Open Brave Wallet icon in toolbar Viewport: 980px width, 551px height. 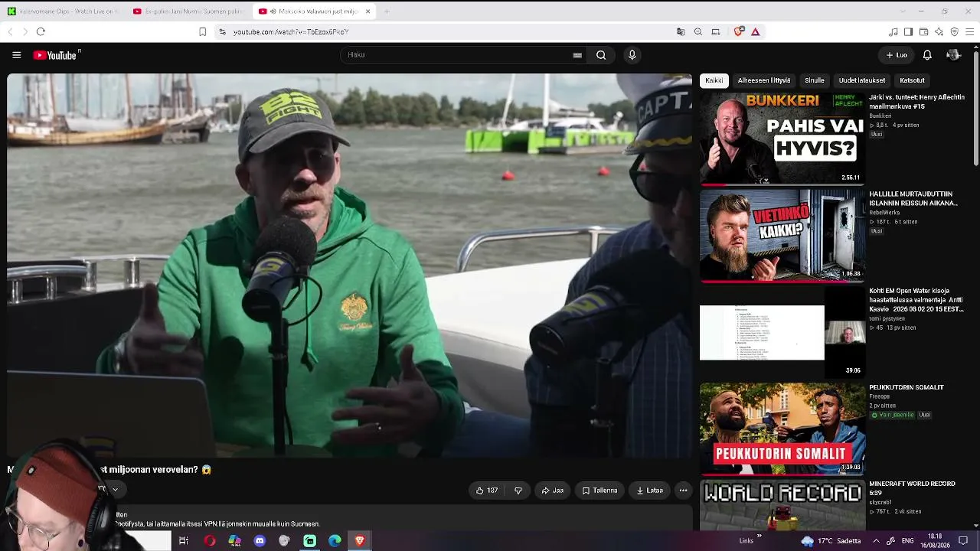[x=923, y=31]
